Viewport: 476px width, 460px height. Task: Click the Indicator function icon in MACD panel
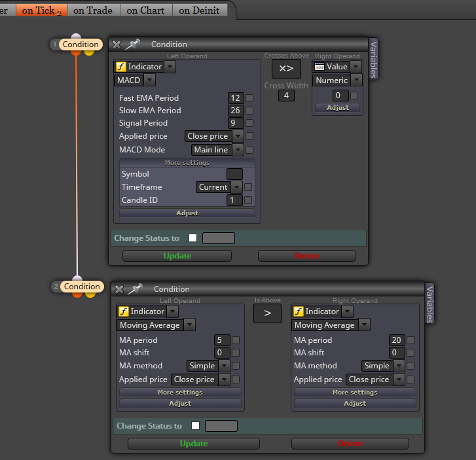121,67
